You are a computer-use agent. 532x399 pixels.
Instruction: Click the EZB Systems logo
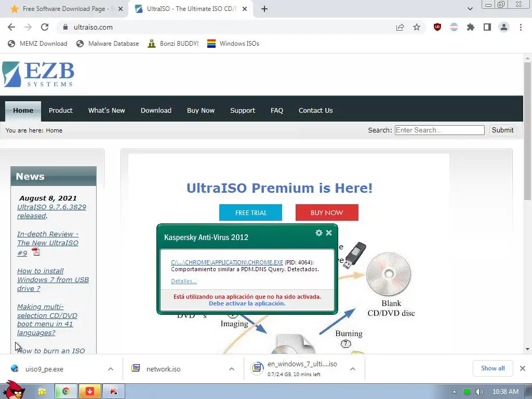point(38,74)
